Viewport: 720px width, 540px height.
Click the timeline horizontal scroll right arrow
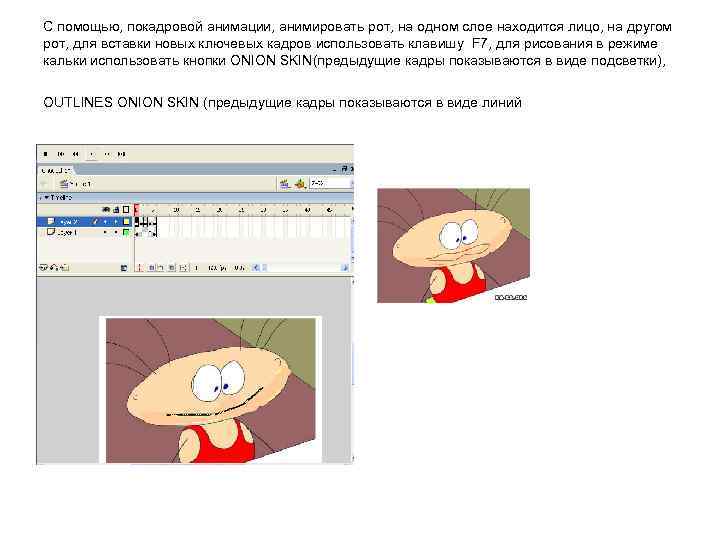pos(345,268)
